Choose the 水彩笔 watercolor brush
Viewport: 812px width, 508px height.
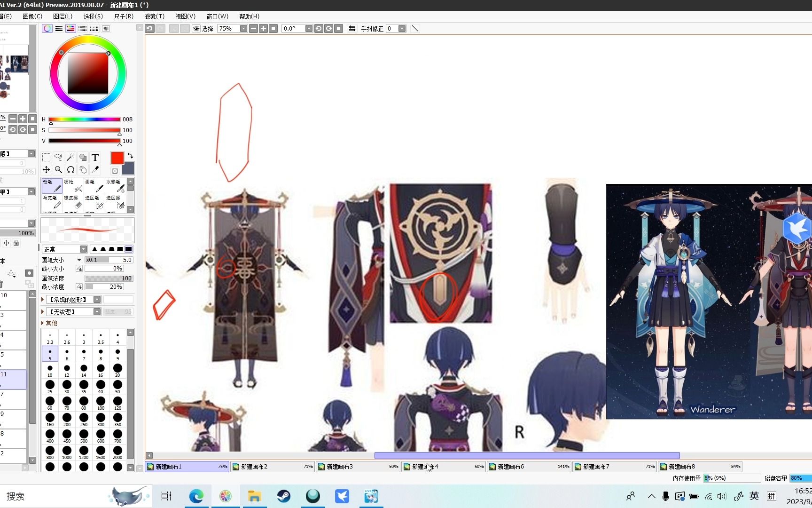(x=116, y=186)
